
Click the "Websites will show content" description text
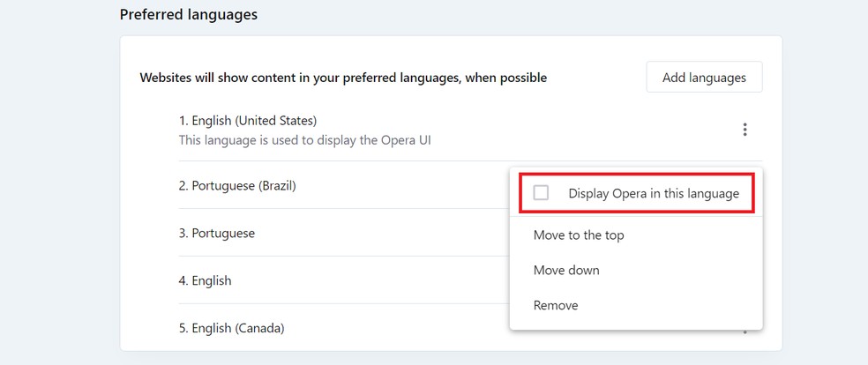343,78
